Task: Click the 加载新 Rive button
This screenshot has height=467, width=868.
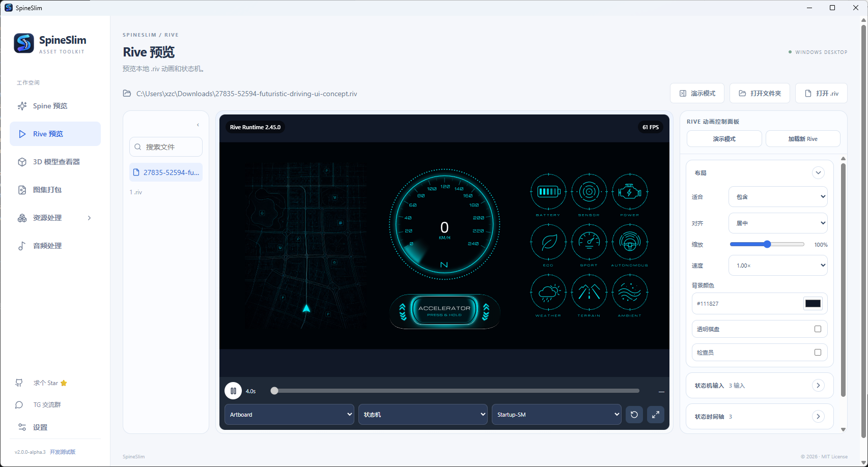Action: pos(803,139)
